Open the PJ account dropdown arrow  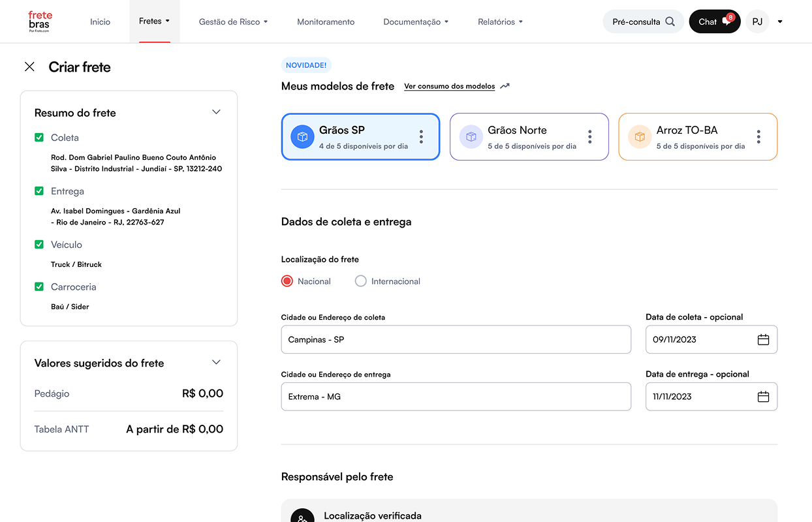(x=780, y=22)
